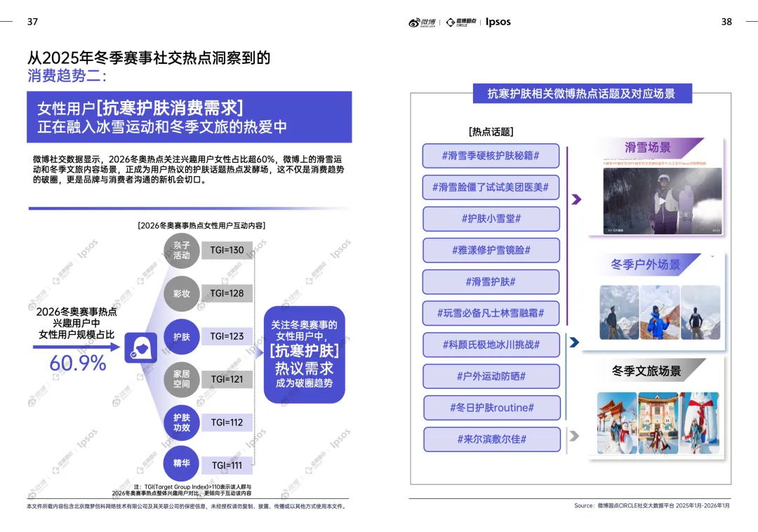Click the 冬季文旅场景 label
This screenshot has width=758, height=532.
(646, 371)
